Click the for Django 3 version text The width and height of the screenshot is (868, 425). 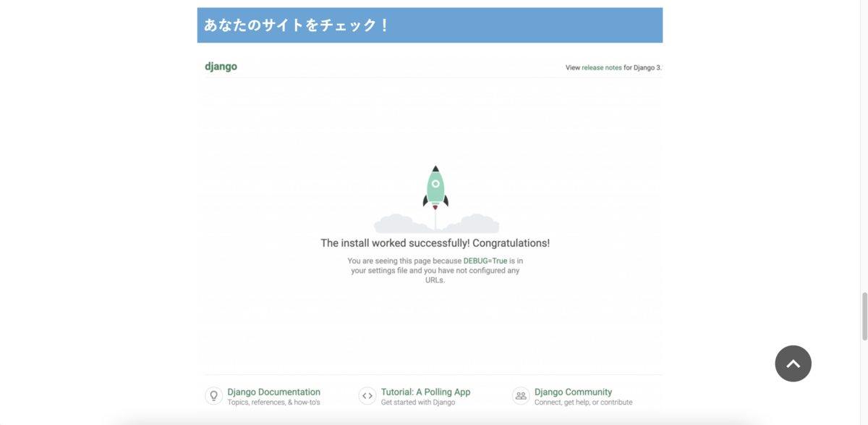click(643, 66)
